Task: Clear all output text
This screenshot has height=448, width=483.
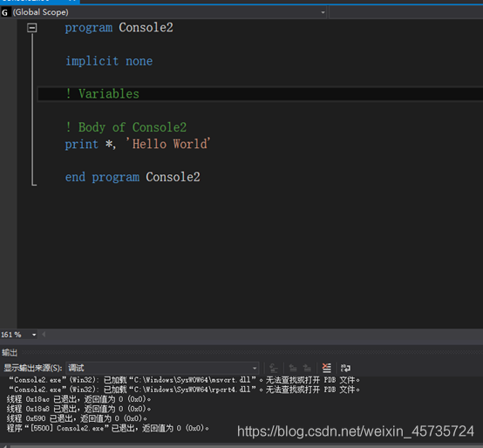Action: (x=326, y=368)
